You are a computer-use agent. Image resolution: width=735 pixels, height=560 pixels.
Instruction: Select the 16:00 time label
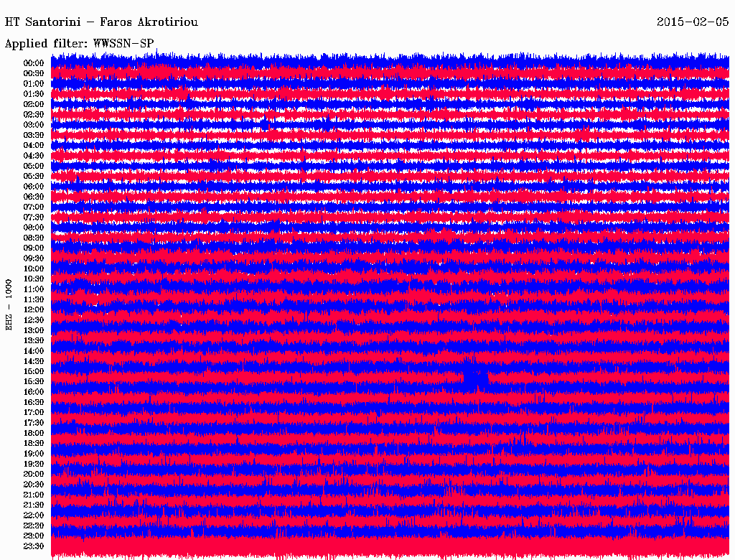[33, 392]
